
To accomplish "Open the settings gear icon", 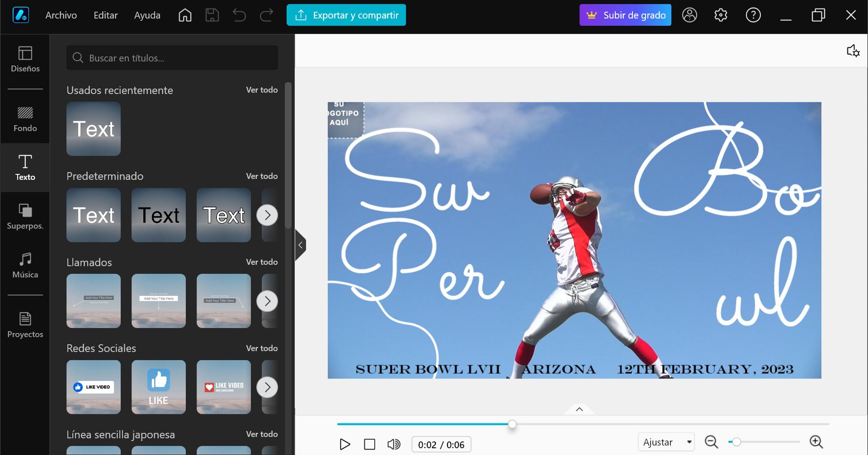I will coord(721,15).
